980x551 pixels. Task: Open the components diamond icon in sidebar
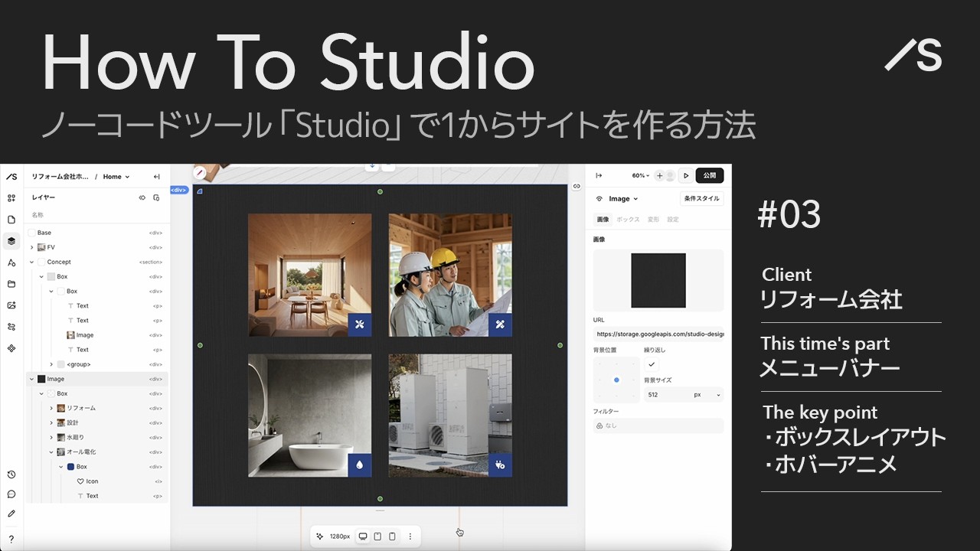[x=11, y=348]
